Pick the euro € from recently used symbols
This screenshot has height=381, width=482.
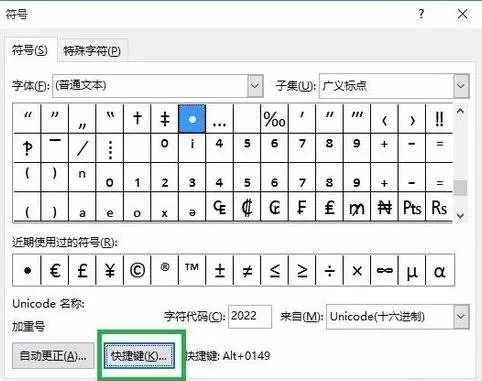(55, 270)
